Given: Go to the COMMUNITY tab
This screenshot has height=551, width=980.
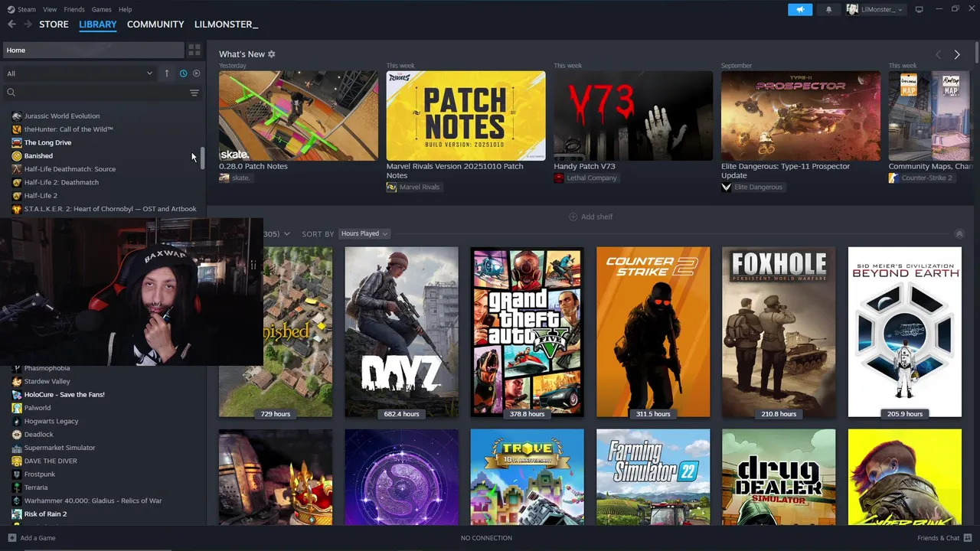Looking at the screenshot, I should pos(155,24).
